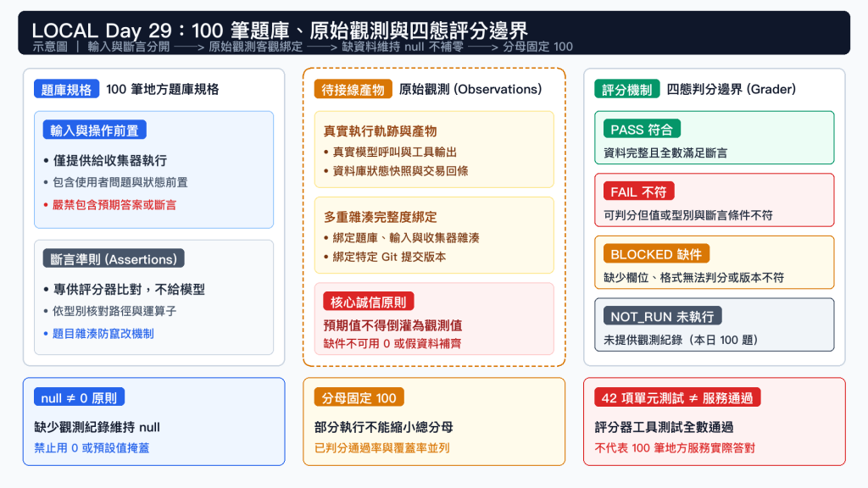Select the green '評分機制' badge
Image resolution: width=868 pixels, height=488 pixels.
pyautogui.click(x=626, y=89)
